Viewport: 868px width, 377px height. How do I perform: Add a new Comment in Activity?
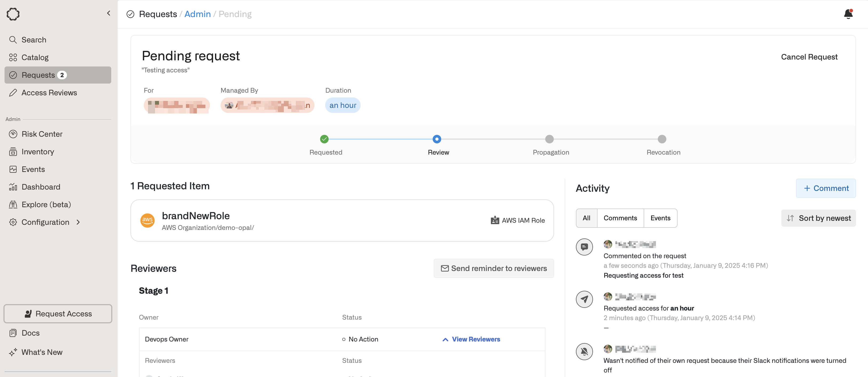826,189
